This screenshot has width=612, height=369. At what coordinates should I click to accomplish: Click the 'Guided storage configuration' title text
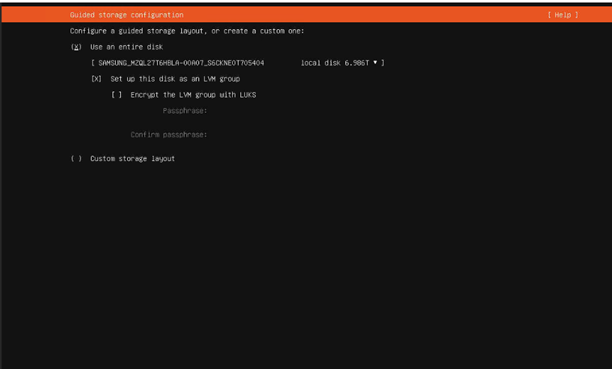[126, 15]
